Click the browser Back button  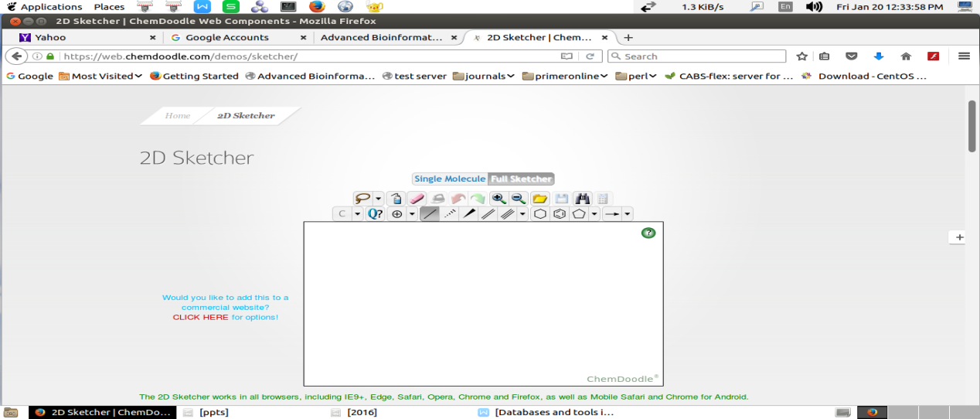coord(15,56)
